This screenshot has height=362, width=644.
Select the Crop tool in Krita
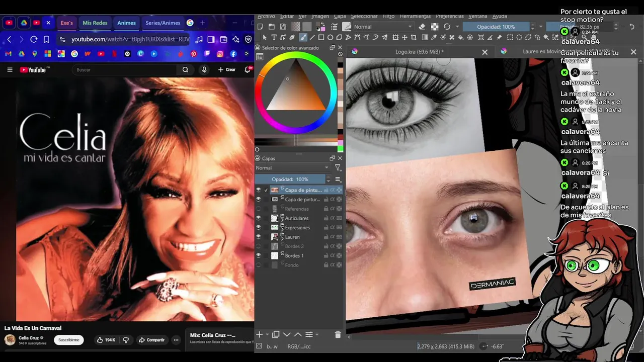point(414,37)
